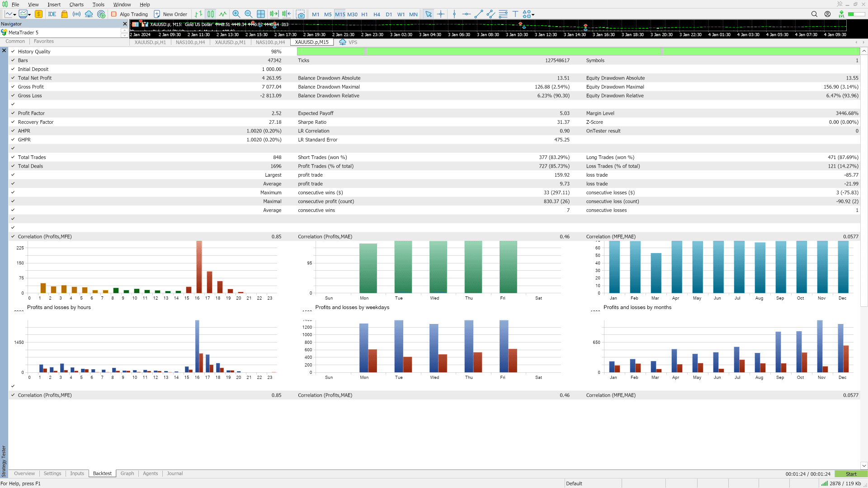This screenshot has width=868, height=488.
Task: Toggle the Recovery Factor row checkmark
Action: pos(13,122)
